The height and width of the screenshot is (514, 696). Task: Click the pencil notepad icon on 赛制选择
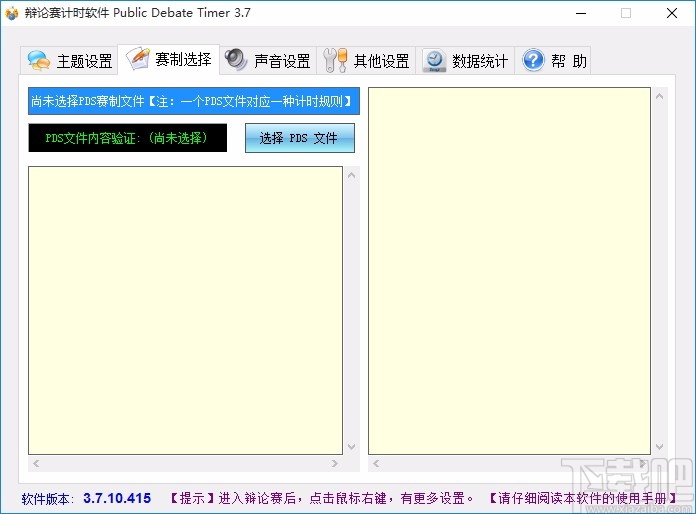138,59
